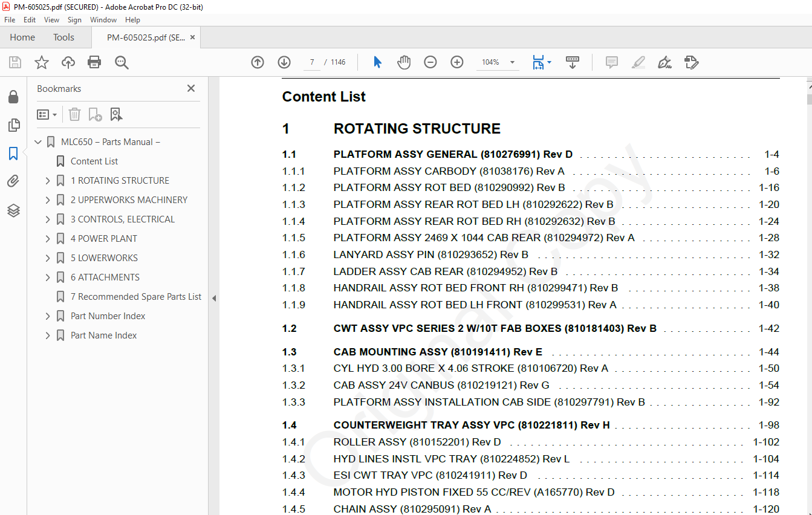This screenshot has height=515, width=812.
Task: Expand the 1 ROTATING STRUCTURE bookmark
Action: 48,181
